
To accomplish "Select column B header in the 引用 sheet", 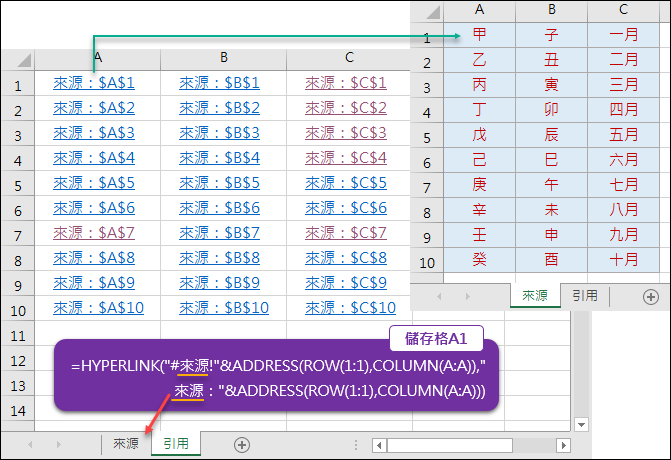I will point(223,59).
